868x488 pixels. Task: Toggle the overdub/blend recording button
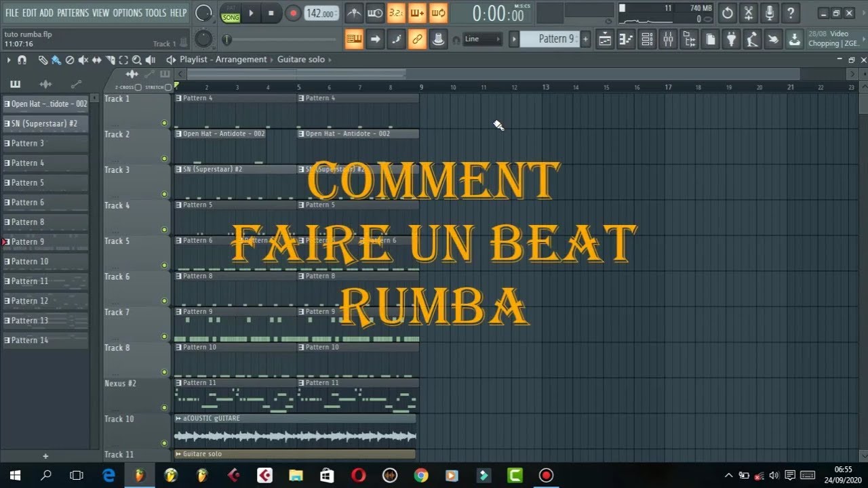(x=417, y=13)
